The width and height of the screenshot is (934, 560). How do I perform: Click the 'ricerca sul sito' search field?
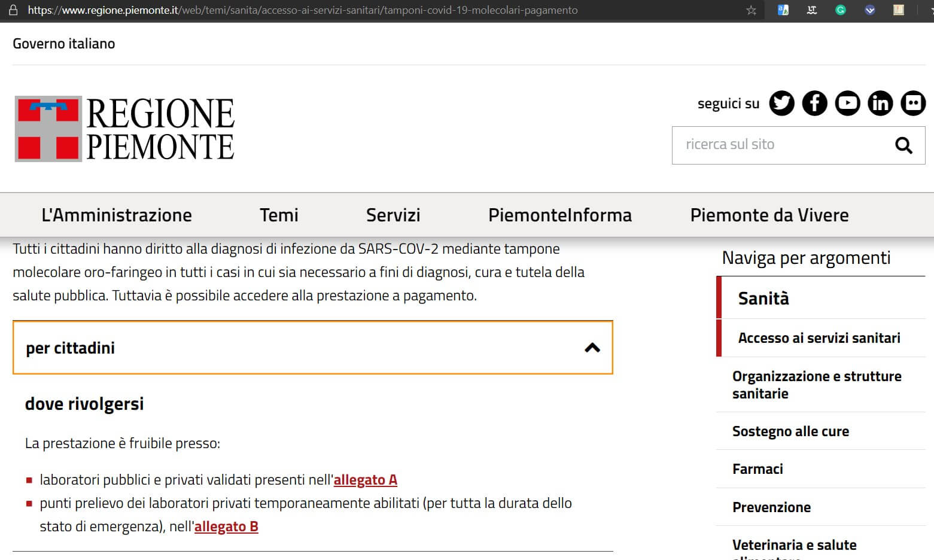pyautogui.click(x=778, y=145)
